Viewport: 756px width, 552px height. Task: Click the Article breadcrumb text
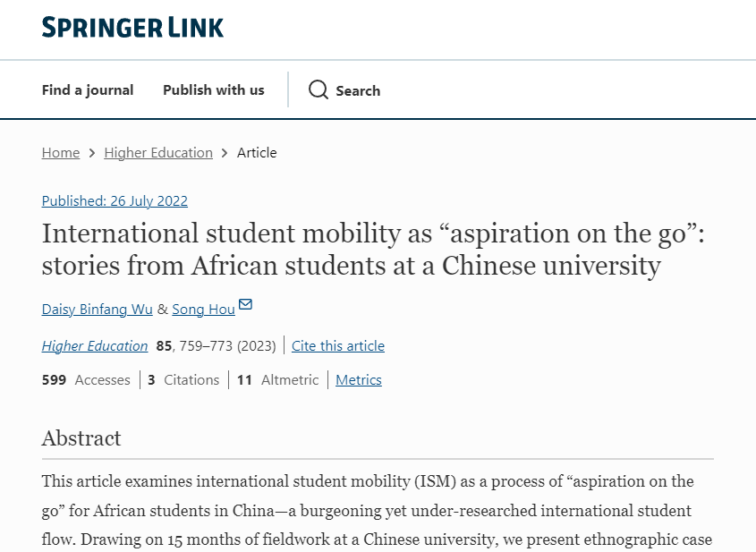257,152
